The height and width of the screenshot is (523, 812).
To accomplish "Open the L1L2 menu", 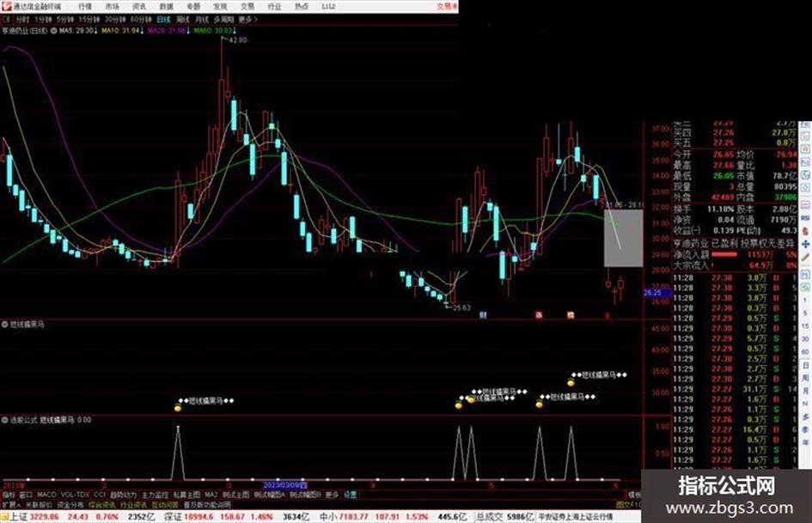I will click(328, 6).
